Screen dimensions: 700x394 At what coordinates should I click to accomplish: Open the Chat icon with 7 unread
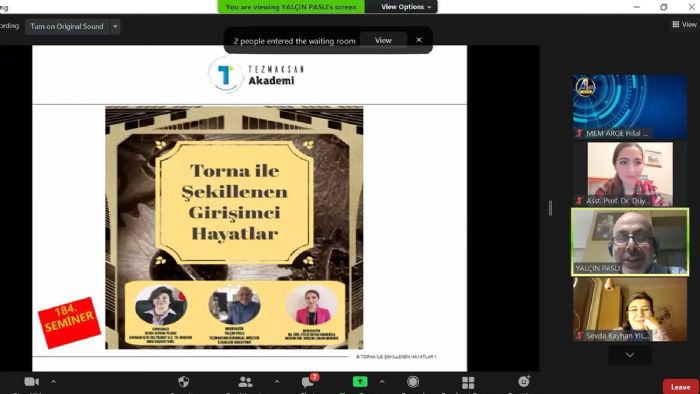click(309, 382)
